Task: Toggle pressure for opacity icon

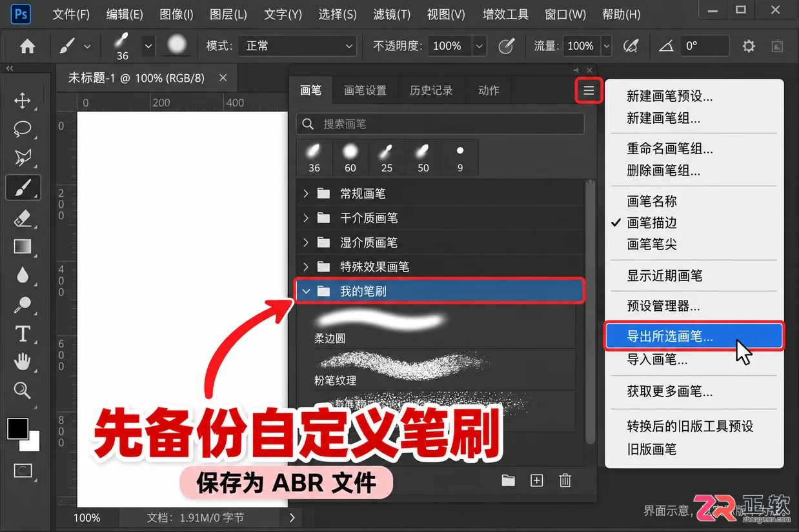Action: click(x=507, y=46)
